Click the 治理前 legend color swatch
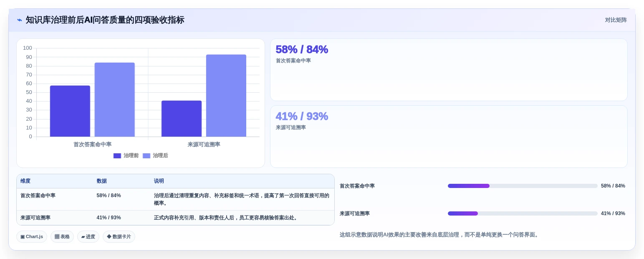Image resolution: width=644 pixels, height=259 pixels. coord(117,156)
